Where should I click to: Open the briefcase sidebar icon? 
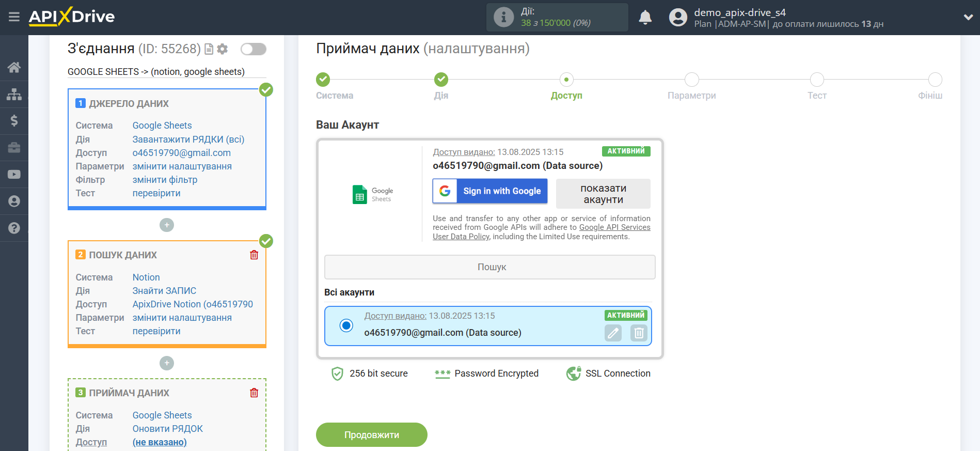coord(14,148)
